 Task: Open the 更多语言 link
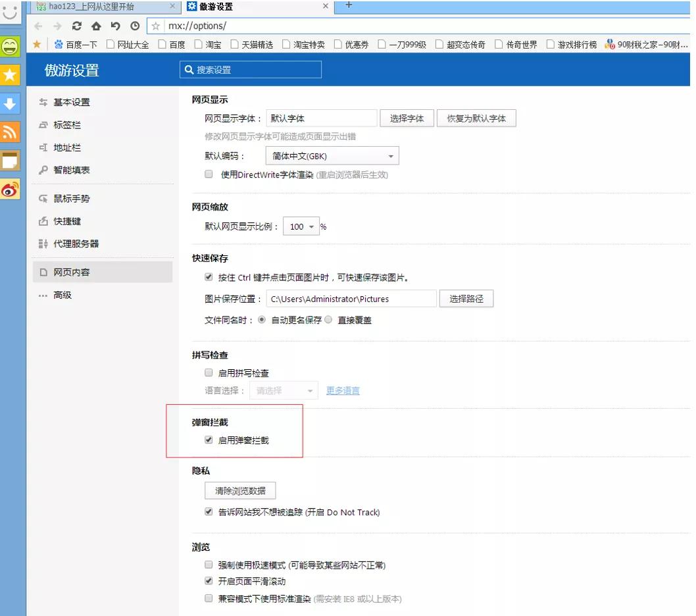click(343, 390)
